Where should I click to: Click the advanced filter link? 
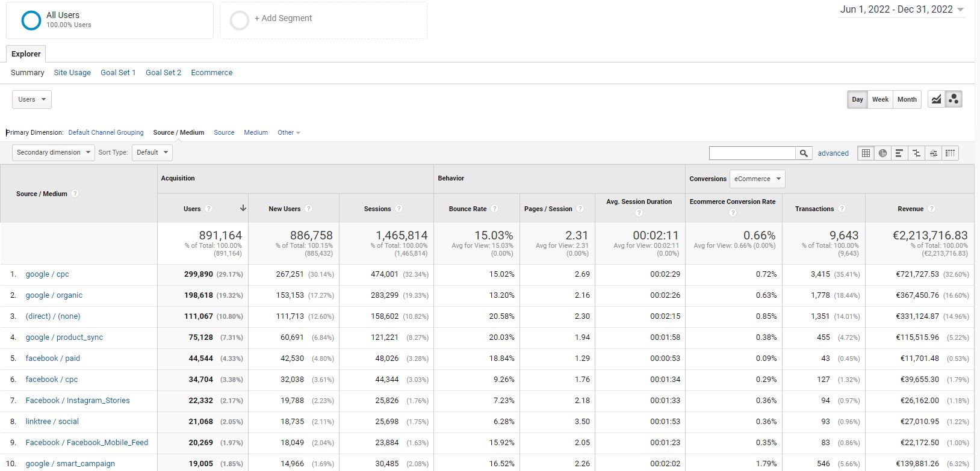click(833, 153)
